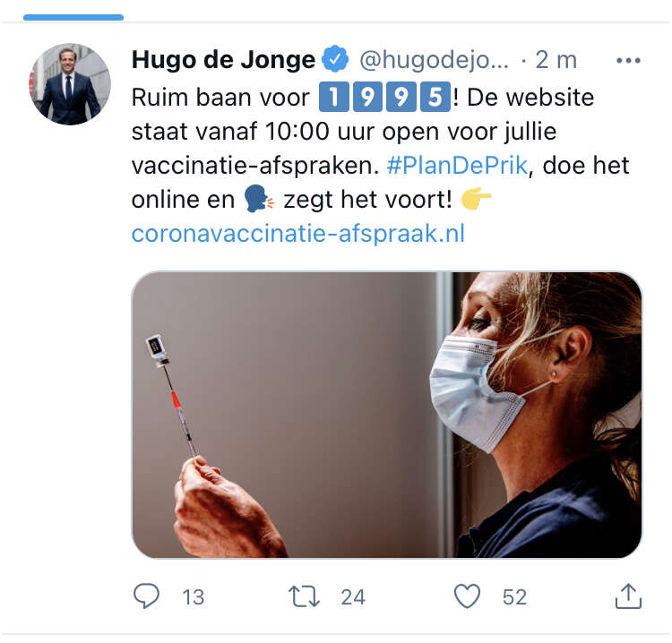Click the Hugo de Jonge display name
672x643 pixels.
(223, 59)
